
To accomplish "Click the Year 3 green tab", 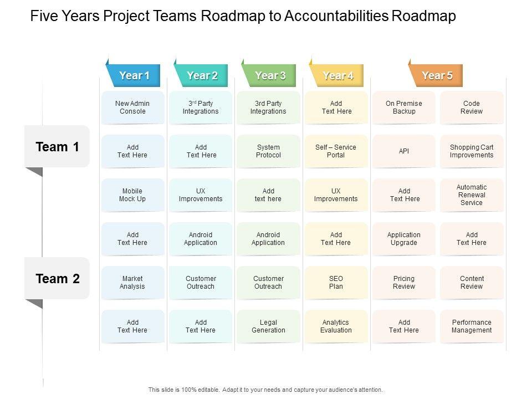I will tap(270, 76).
